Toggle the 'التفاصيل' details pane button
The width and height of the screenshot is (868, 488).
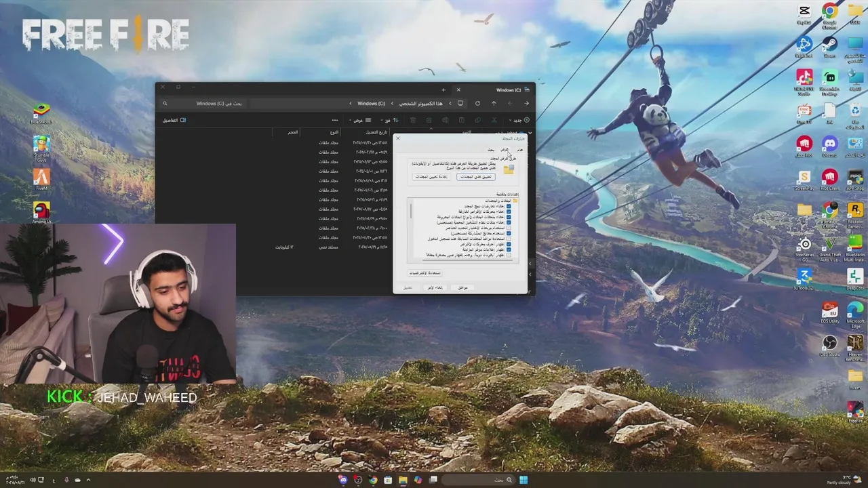[174, 120]
